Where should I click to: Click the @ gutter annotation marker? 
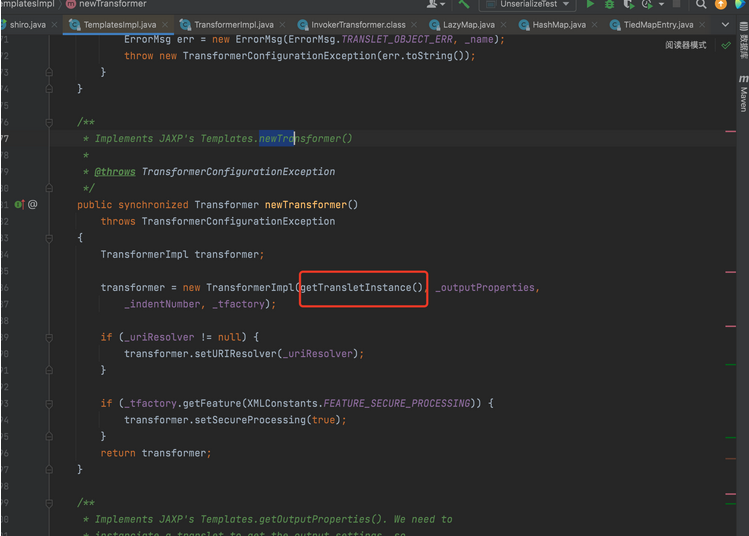pos(32,204)
